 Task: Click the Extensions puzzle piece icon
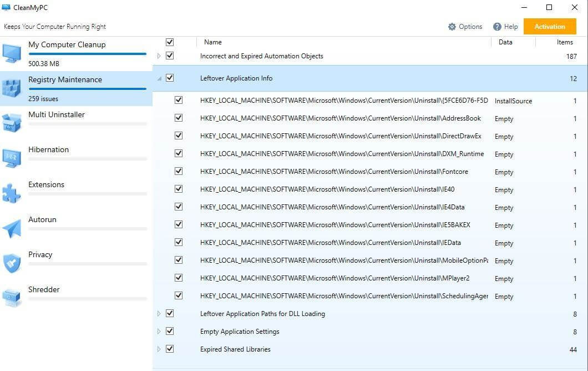click(x=12, y=193)
